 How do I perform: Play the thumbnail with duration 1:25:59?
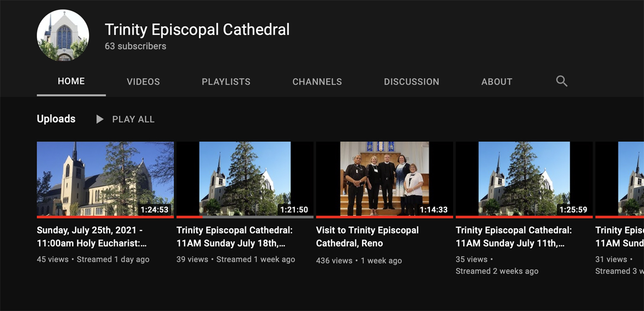tap(524, 179)
